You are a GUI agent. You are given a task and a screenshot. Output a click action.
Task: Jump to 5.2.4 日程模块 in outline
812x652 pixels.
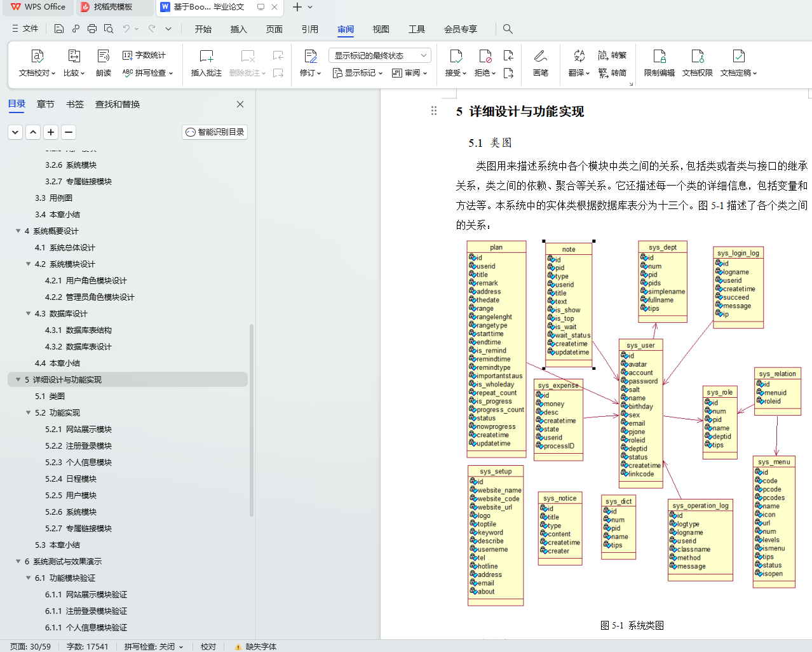point(71,479)
